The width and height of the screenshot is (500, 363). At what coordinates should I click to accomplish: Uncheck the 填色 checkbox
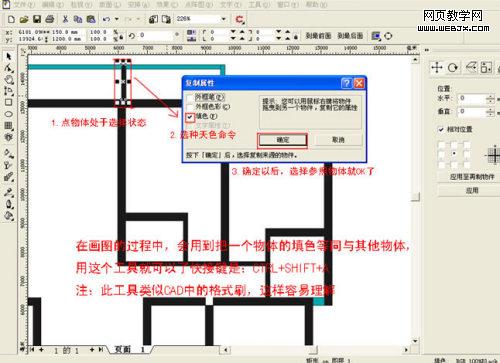tap(190, 117)
